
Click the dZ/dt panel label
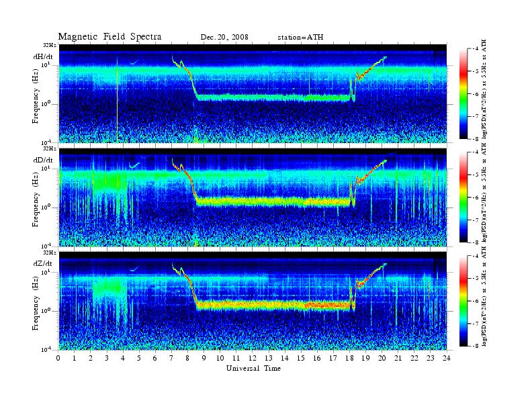coord(43,263)
